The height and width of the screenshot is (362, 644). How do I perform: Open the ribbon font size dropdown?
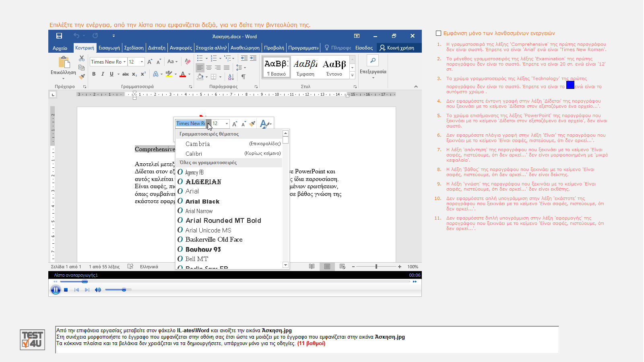(142, 62)
